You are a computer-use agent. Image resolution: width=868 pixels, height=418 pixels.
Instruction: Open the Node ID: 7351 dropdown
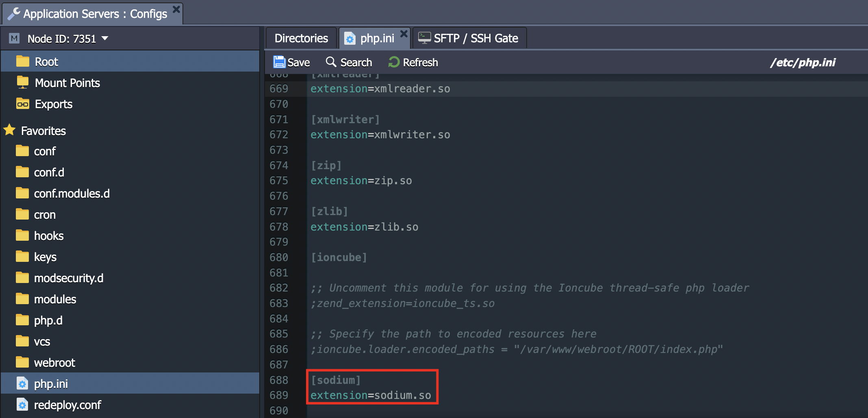tap(105, 38)
